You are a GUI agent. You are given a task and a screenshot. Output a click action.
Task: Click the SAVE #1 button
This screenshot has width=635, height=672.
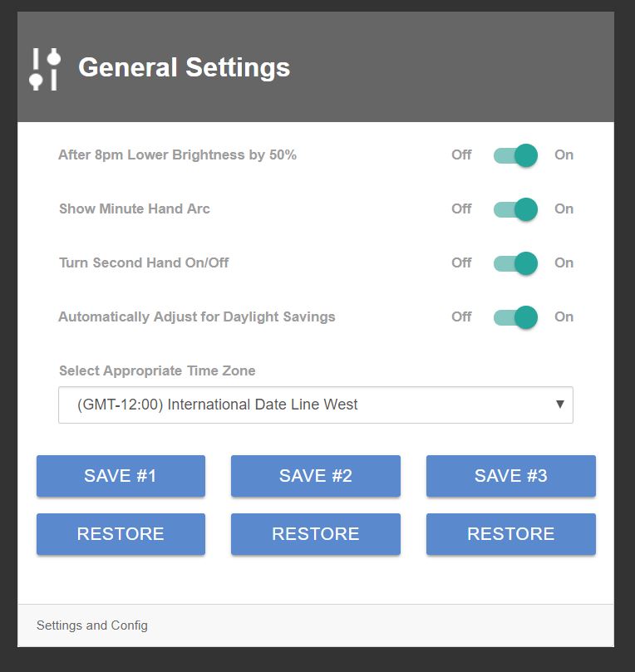120,476
